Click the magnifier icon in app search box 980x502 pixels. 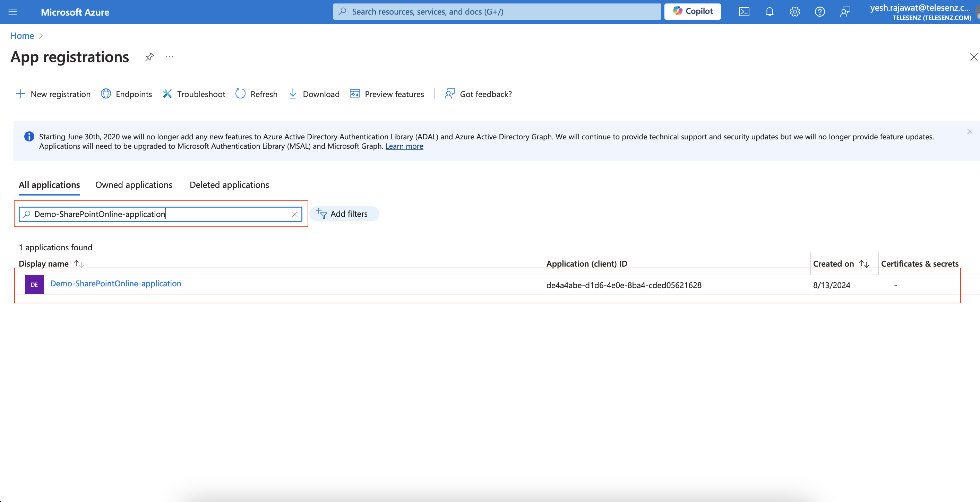[26, 214]
